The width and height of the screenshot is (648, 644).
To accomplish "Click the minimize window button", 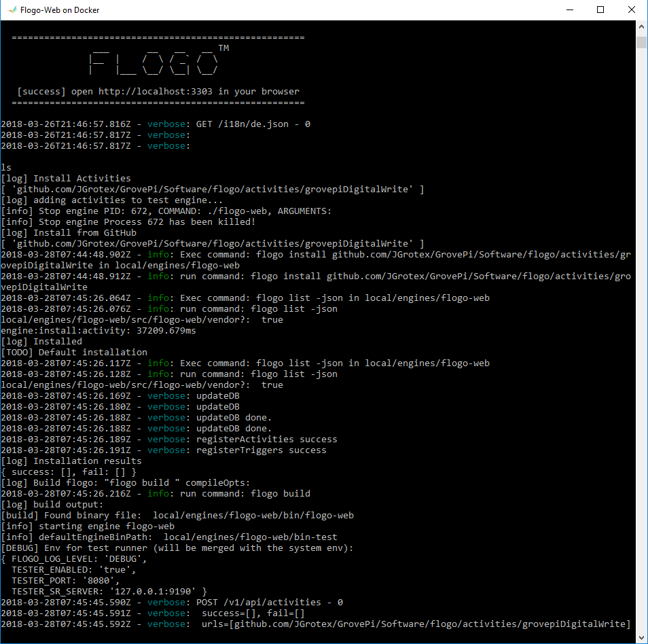I will 570,9.
